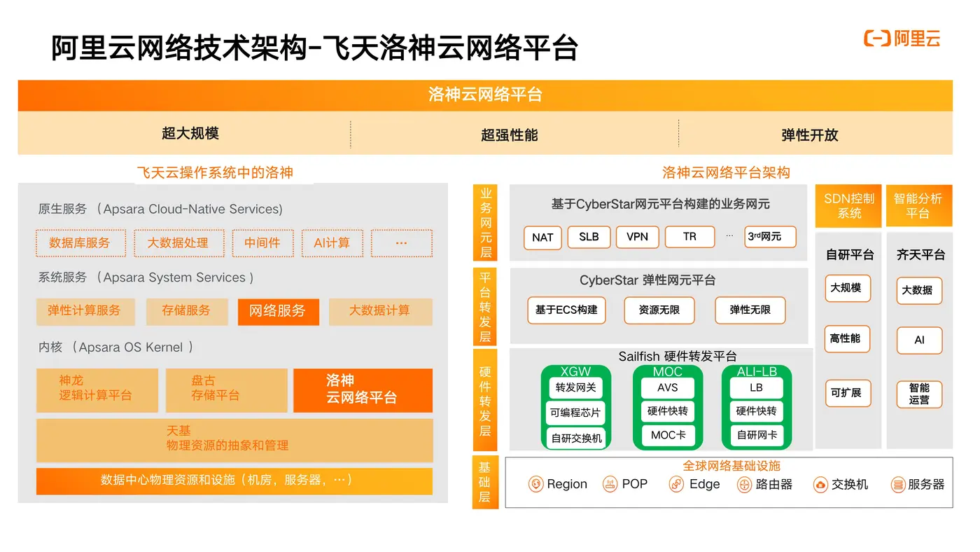The height and width of the screenshot is (552, 980).
Task: Click 硬件快转 under MOC
Action: [x=668, y=411]
